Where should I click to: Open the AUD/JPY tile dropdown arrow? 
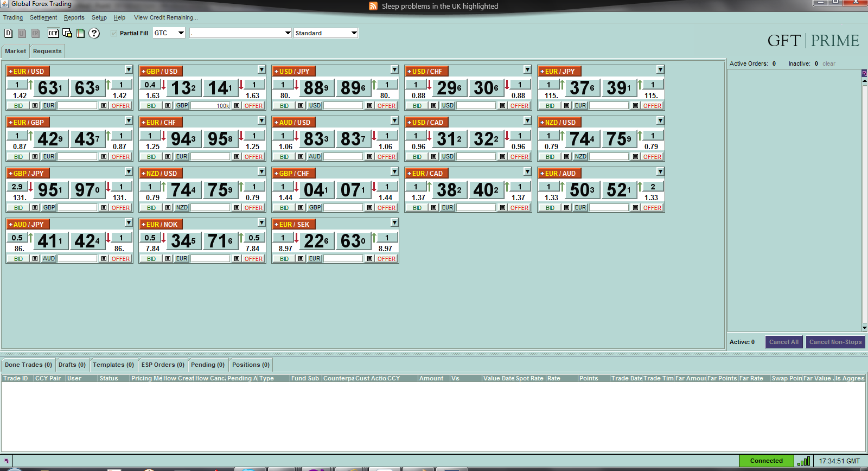tap(129, 222)
